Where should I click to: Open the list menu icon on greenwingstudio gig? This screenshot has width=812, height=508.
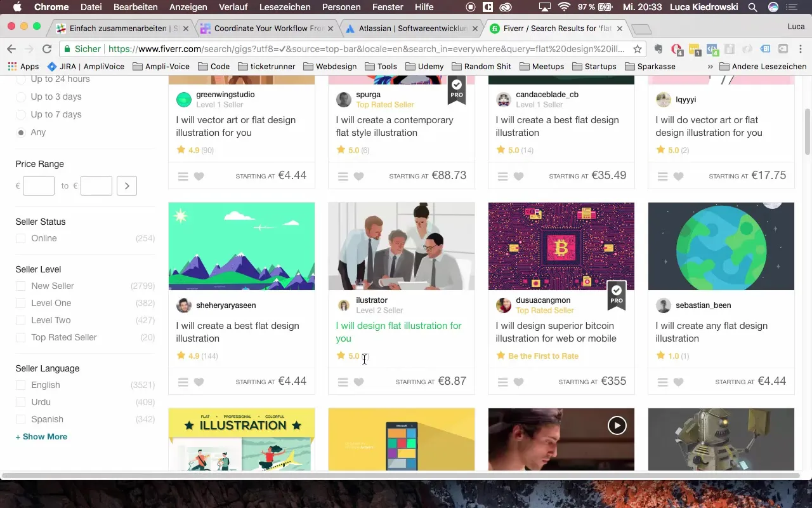pos(183,176)
